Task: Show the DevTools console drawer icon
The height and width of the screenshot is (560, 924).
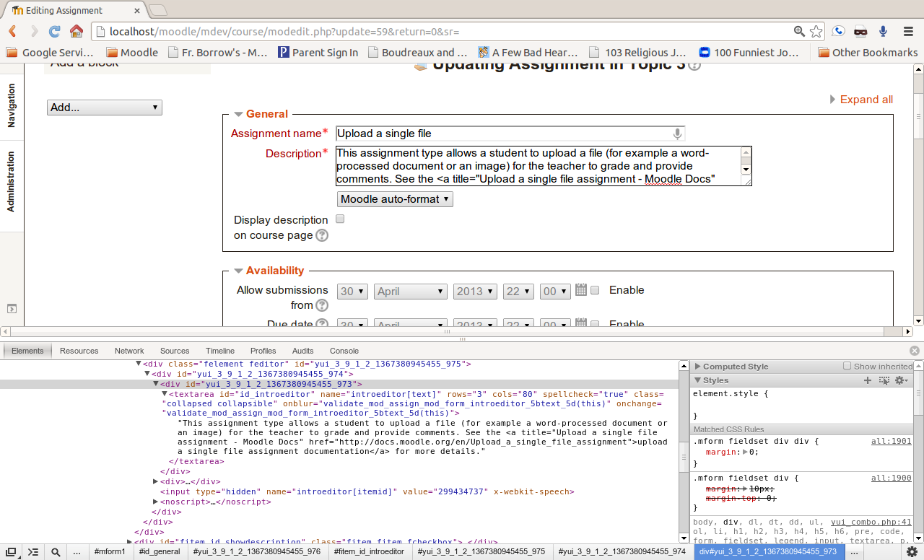Action: pos(33,552)
